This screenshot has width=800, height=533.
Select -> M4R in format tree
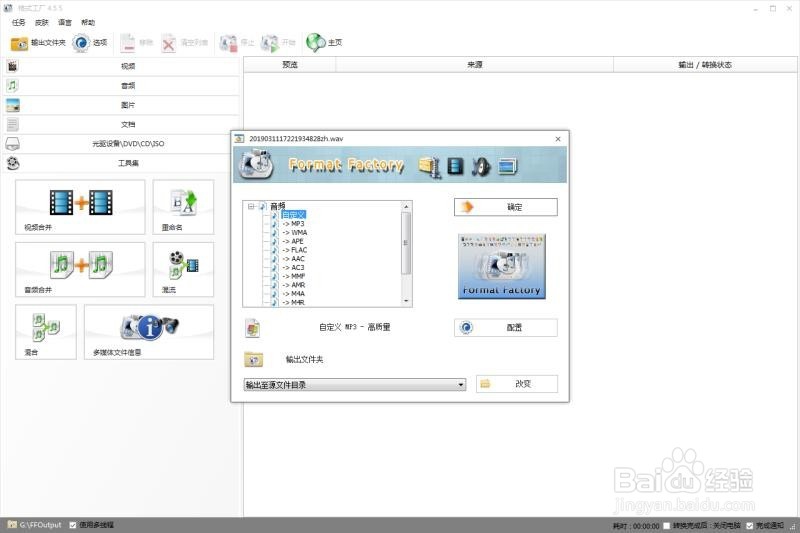[294, 302]
